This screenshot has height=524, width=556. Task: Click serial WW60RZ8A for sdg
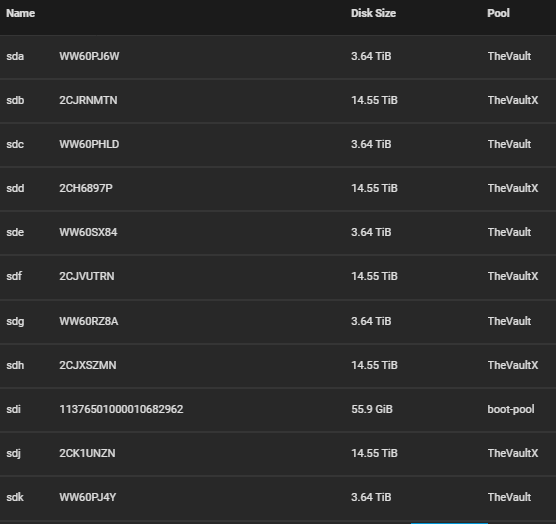(x=89, y=321)
